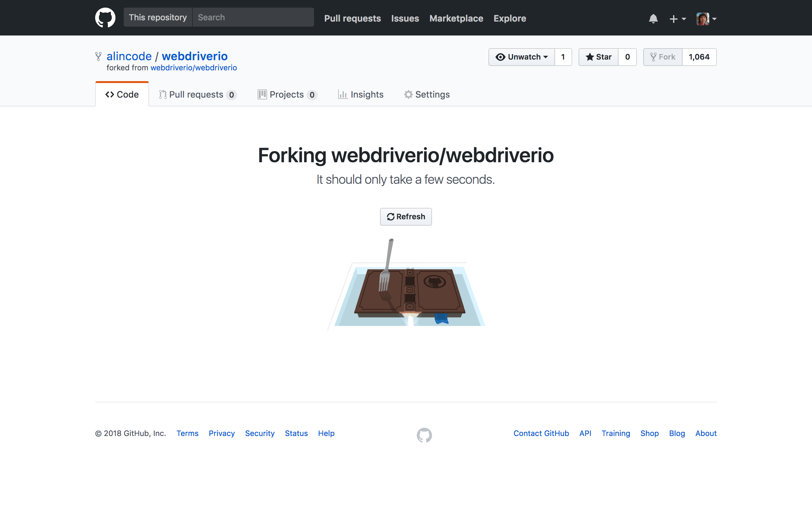This screenshot has height=507, width=812.
Task: Open the webdriverio/webdriverio forked-from link
Action: point(193,68)
